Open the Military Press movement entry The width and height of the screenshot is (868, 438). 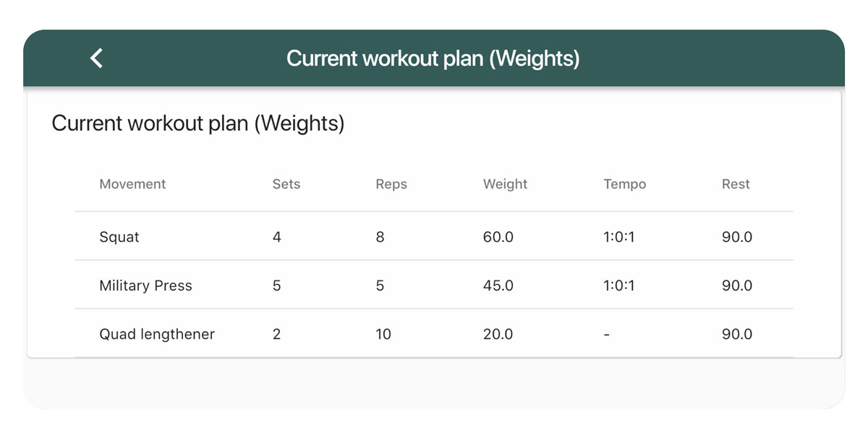coord(145,285)
